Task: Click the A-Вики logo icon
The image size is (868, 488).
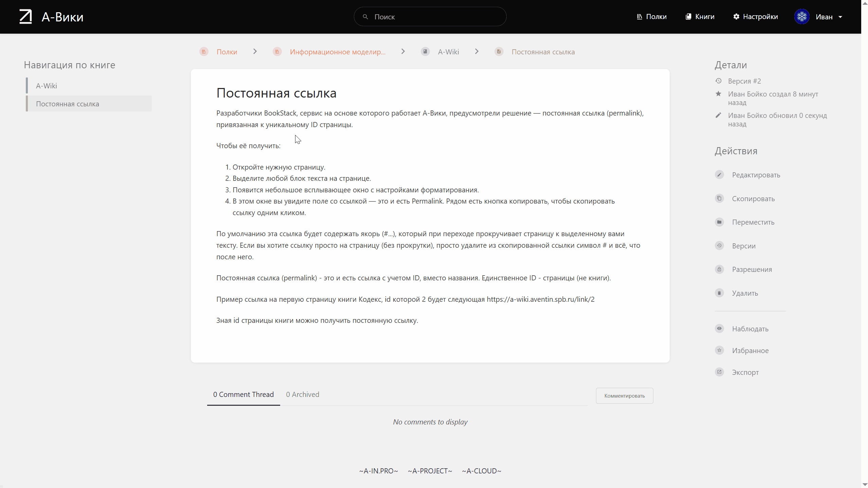Action: tap(26, 17)
